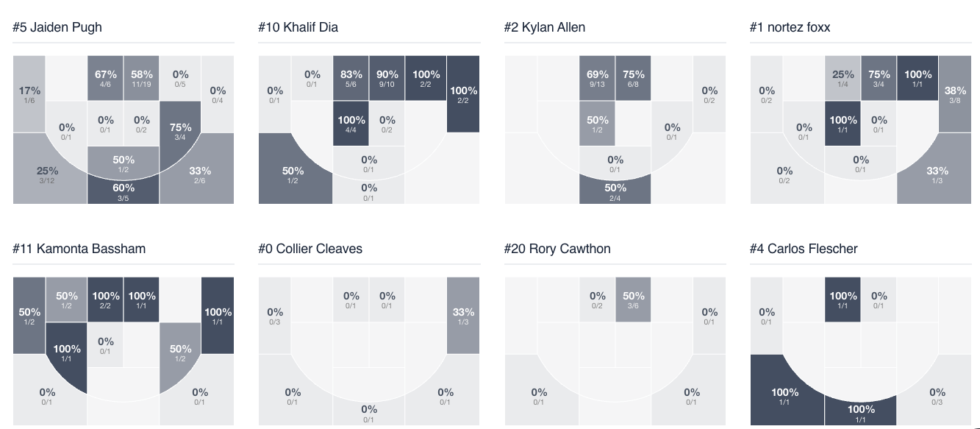980x429 pixels.
Task: Select Kylan Allen's 50% (2/4) zone
Action: 615,191
